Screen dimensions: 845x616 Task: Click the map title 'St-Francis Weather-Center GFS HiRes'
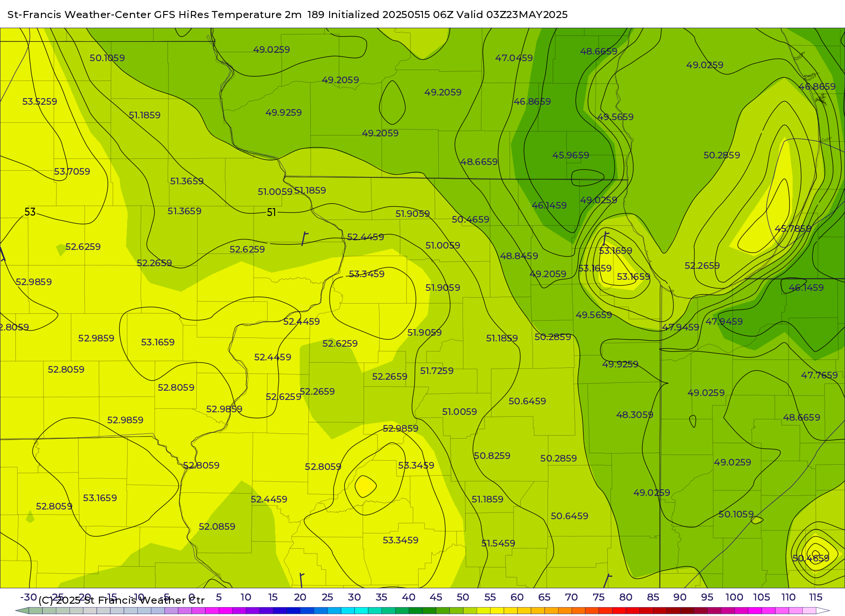click(108, 15)
